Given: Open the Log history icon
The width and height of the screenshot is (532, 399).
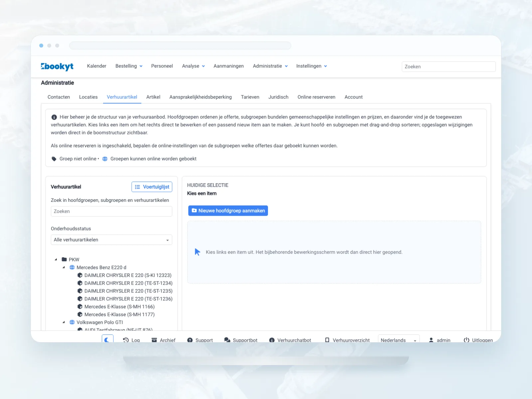Looking at the screenshot, I should pos(126,340).
